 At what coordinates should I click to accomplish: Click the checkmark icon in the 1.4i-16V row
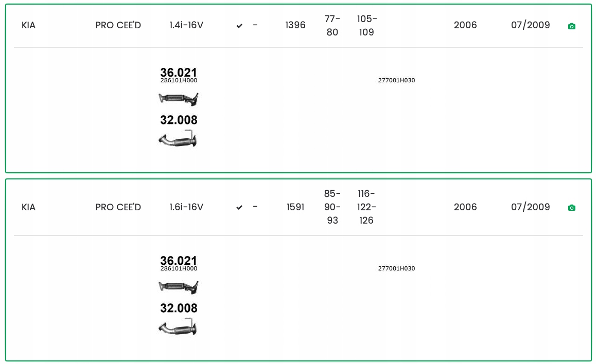239,26
